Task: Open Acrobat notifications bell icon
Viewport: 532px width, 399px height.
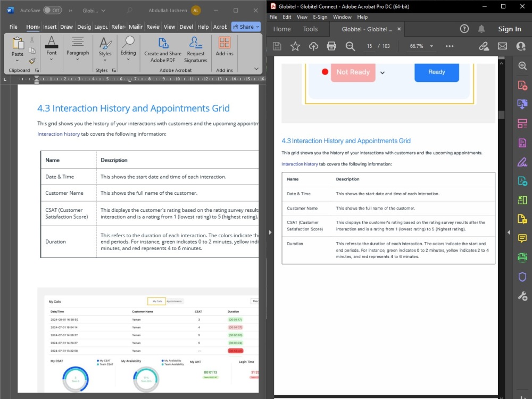Action: click(481, 29)
